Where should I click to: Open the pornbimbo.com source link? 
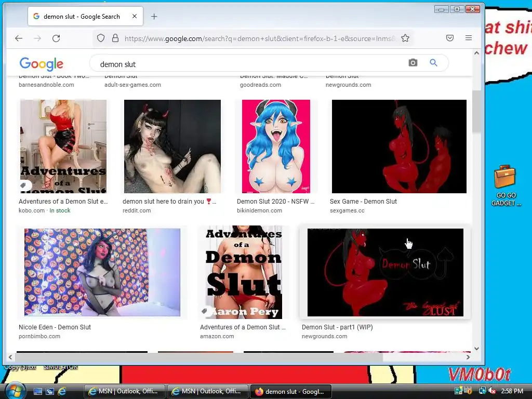(x=39, y=336)
